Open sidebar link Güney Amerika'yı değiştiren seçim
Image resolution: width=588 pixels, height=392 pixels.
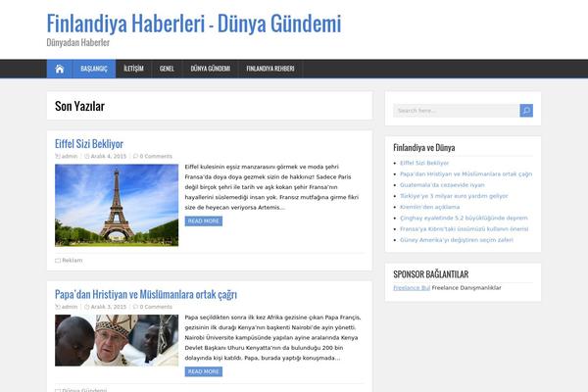[x=457, y=240]
